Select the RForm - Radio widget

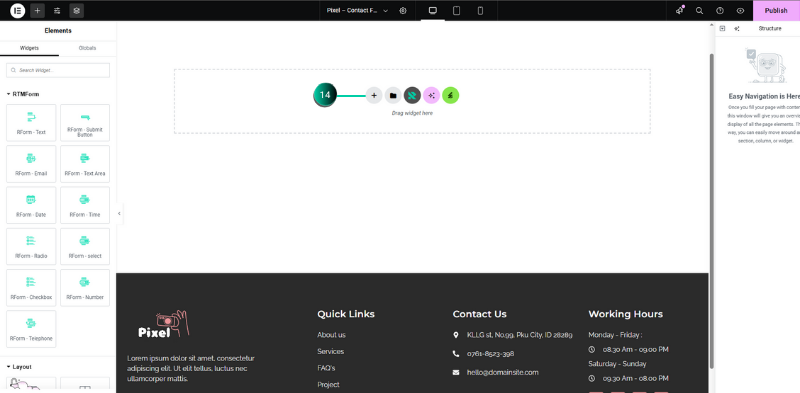point(31,247)
